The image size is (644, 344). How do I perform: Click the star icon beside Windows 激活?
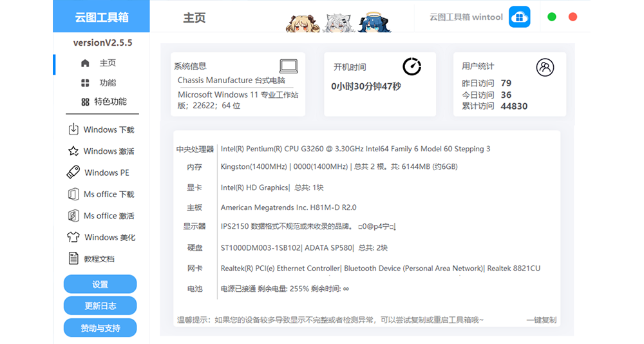(73, 151)
